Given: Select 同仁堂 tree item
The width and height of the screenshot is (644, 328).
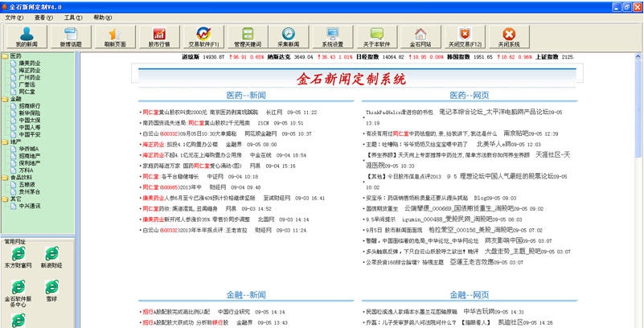Looking at the screenshot, I should [27, 92].
